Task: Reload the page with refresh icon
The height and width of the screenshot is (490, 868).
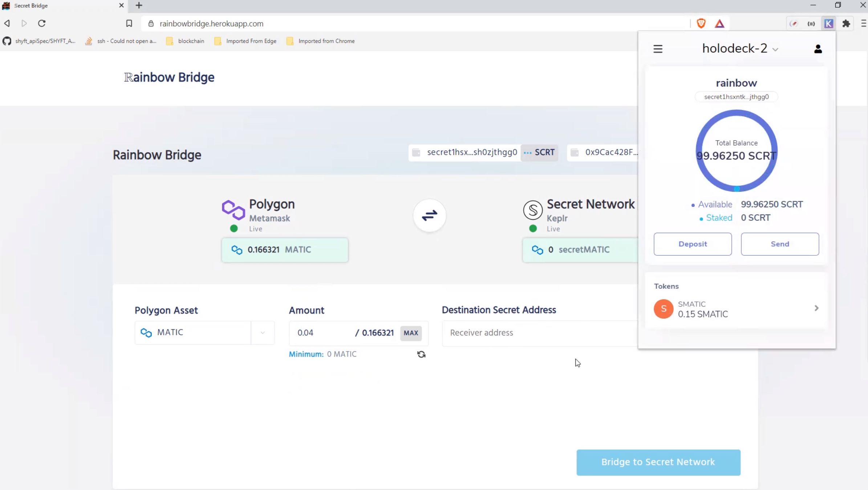Action: [x=42, y=23]
